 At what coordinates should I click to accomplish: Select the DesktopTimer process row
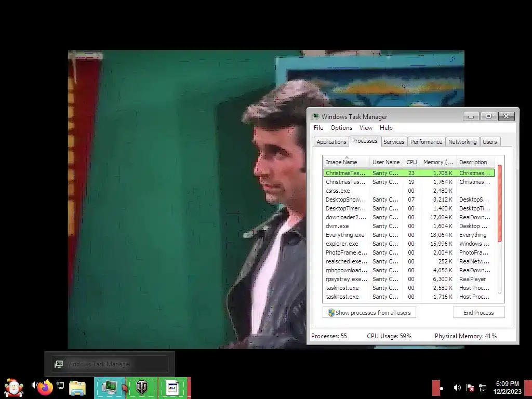pyautogui.click(x=409, y=208)
